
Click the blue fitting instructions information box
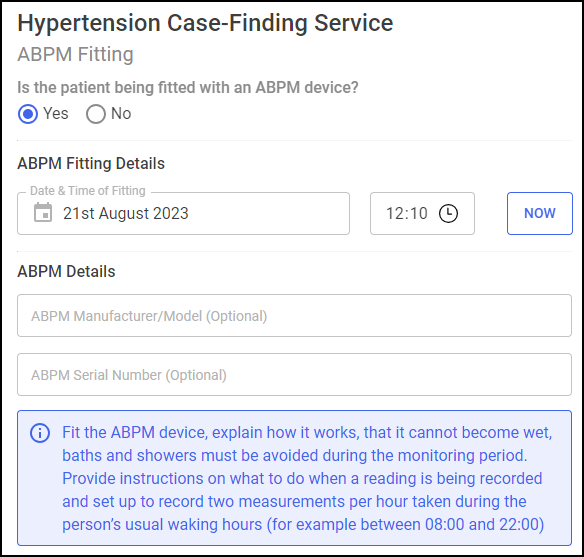click(x=294, y=478)
